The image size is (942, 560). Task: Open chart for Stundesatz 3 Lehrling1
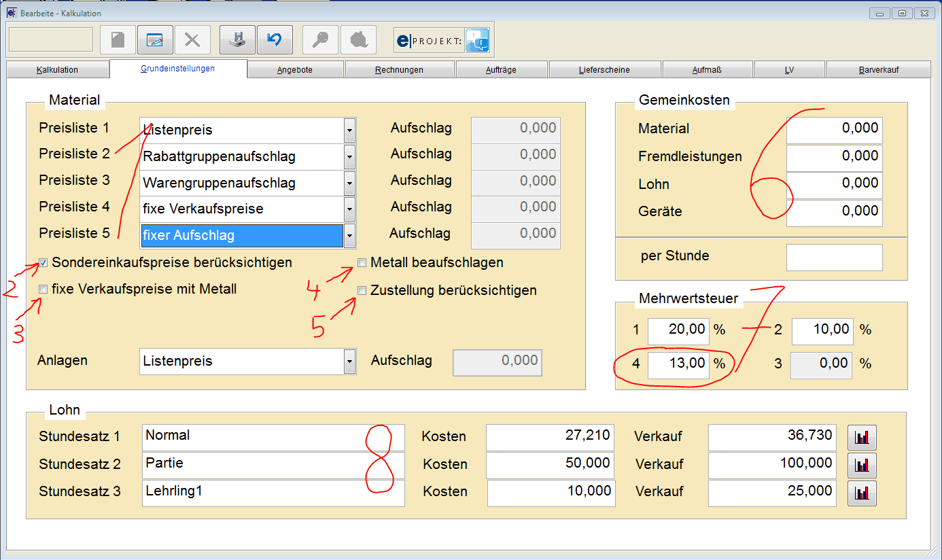[862, 493]
